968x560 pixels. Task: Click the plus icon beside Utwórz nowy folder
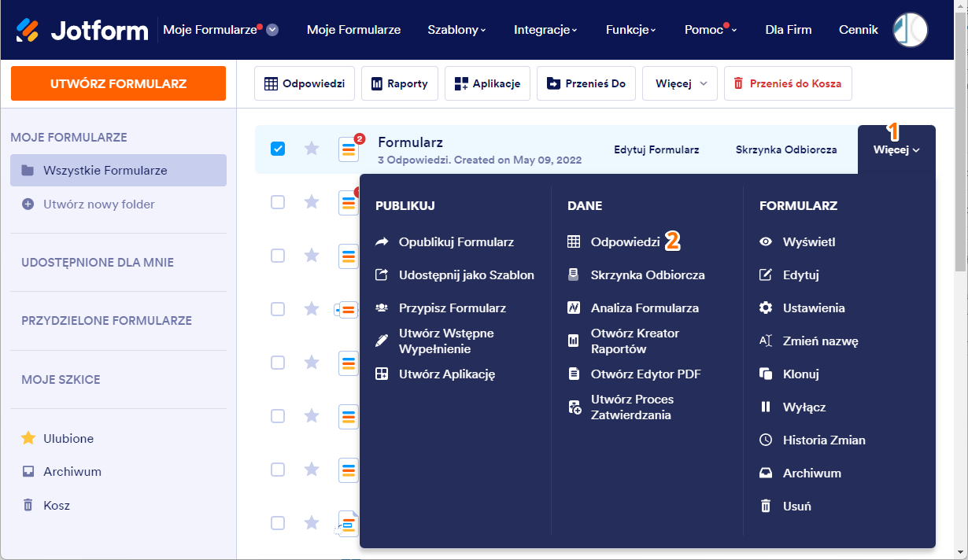tap(28, 204)
